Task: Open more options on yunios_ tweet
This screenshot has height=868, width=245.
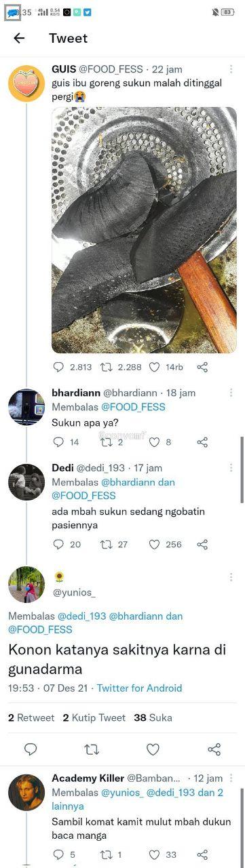Action: [x=231, y=577]
